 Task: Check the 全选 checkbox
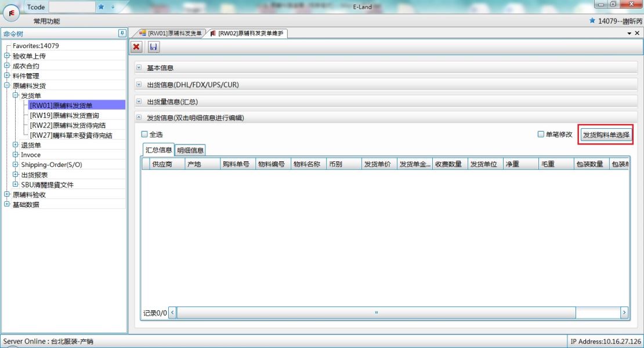point(145,134)
